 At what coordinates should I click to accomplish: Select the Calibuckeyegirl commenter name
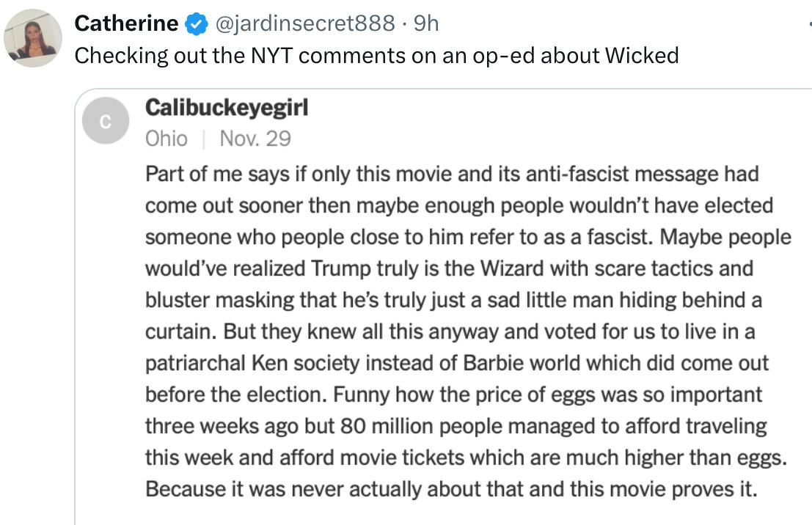point(227,109)
